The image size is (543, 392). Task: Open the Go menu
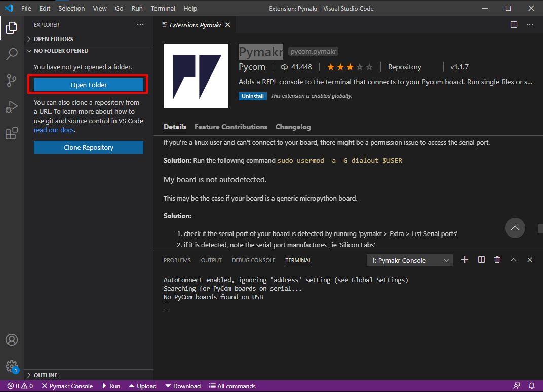point(119,8)
